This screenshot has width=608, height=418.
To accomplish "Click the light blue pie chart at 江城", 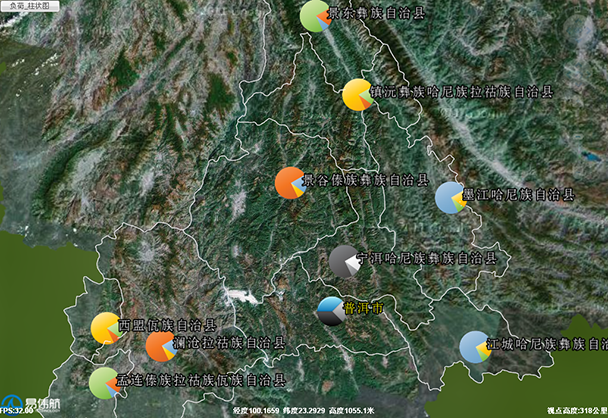I will pos(474,347).
